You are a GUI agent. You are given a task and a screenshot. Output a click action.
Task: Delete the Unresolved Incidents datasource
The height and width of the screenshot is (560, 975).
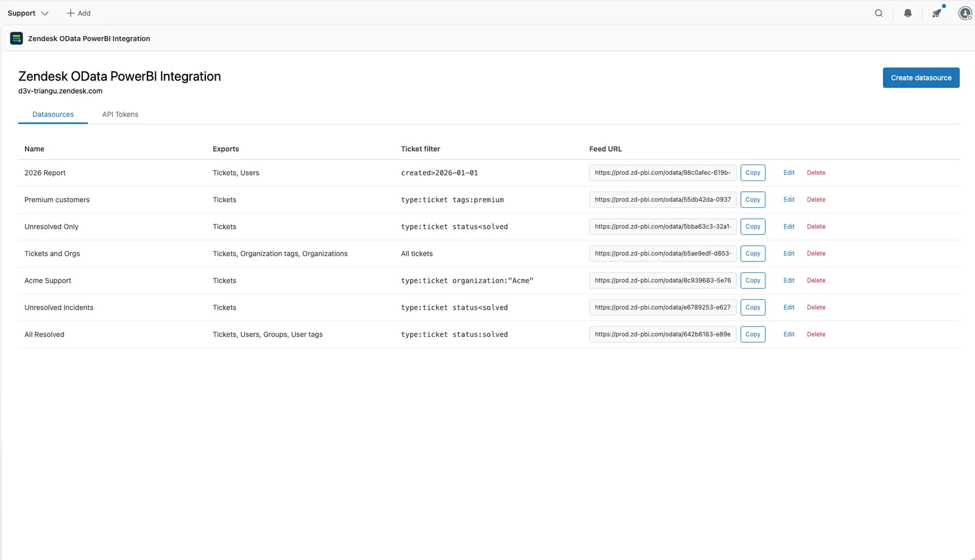tap(816, 308)
